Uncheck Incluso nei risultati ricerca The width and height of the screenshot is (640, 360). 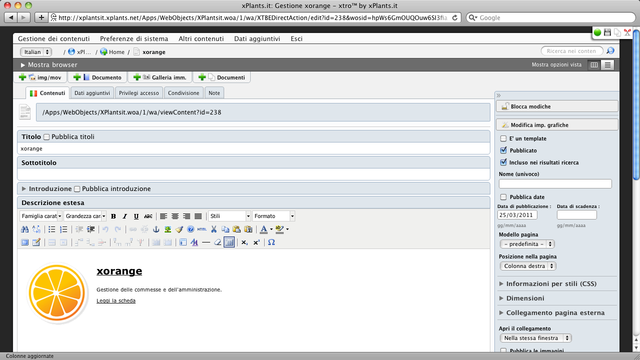[x=503, y=162]
